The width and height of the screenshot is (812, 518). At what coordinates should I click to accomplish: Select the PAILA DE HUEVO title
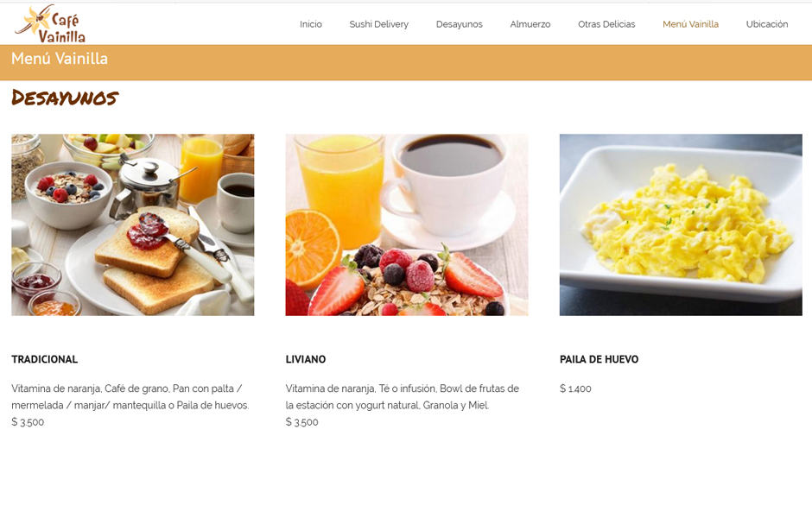pyautogui.click(x=599, y=359)
